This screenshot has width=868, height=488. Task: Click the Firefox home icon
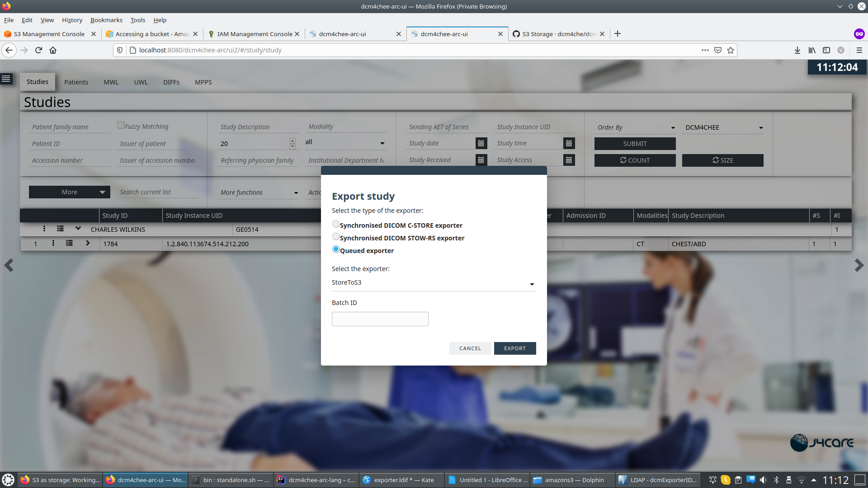click(x=53, y=50)
